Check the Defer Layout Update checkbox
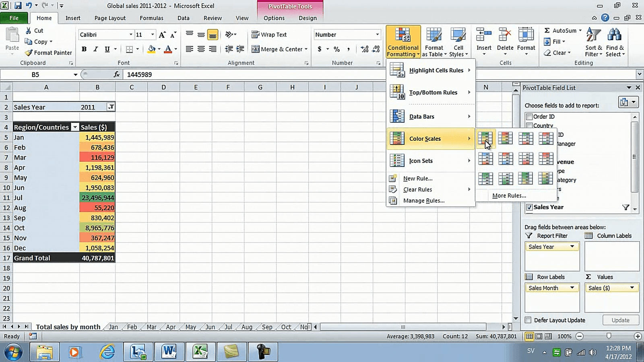Image resolution: width=644 pixels, height=362 pixels. click(528, 320)
